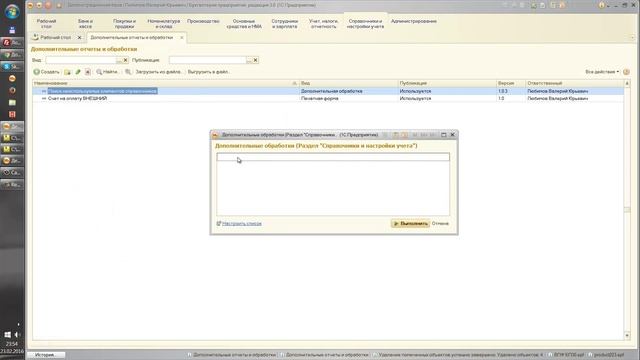Click the pencil edit icon in toolbar
The height and width of the screenshot is (360, 640).
78,72
